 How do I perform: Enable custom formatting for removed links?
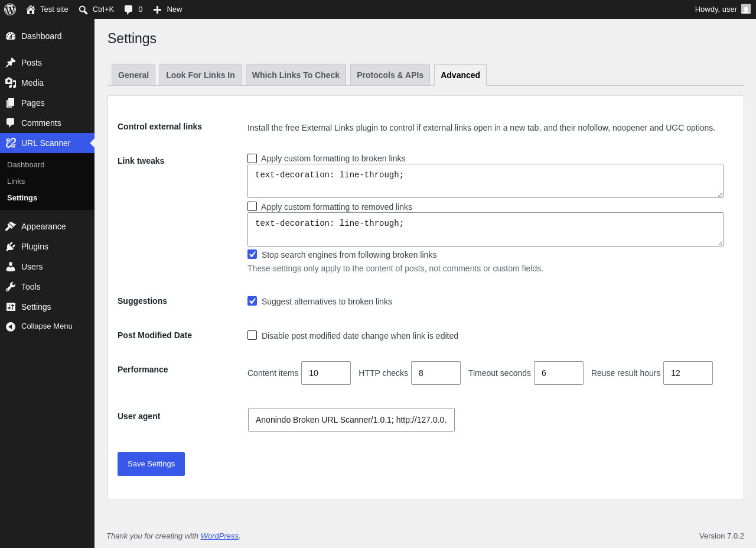click(252, 206)
